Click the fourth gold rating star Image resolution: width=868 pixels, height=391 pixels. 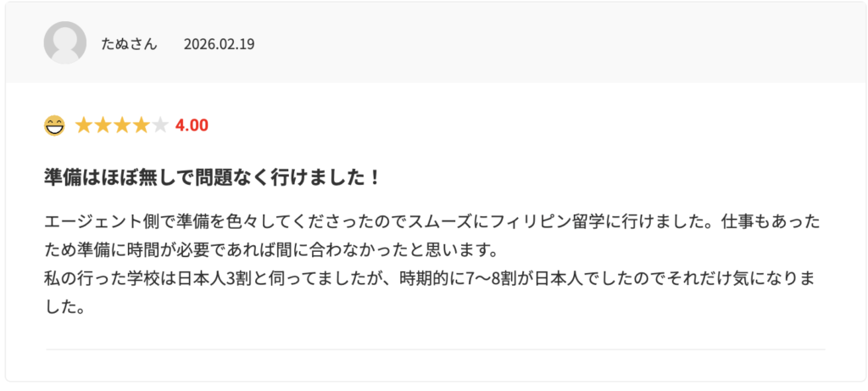tap(141, 126)
